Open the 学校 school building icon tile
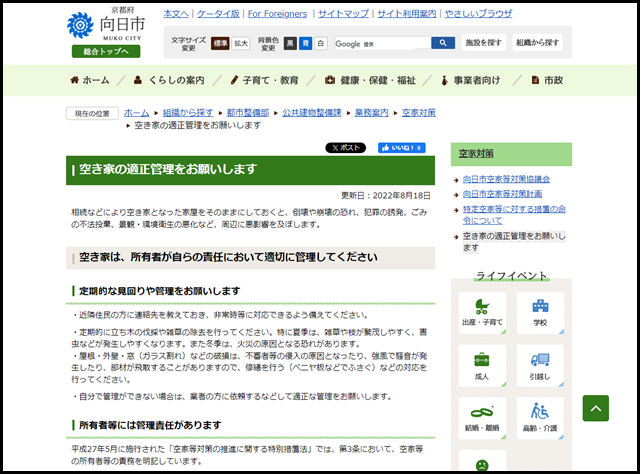 click(540, 314)
